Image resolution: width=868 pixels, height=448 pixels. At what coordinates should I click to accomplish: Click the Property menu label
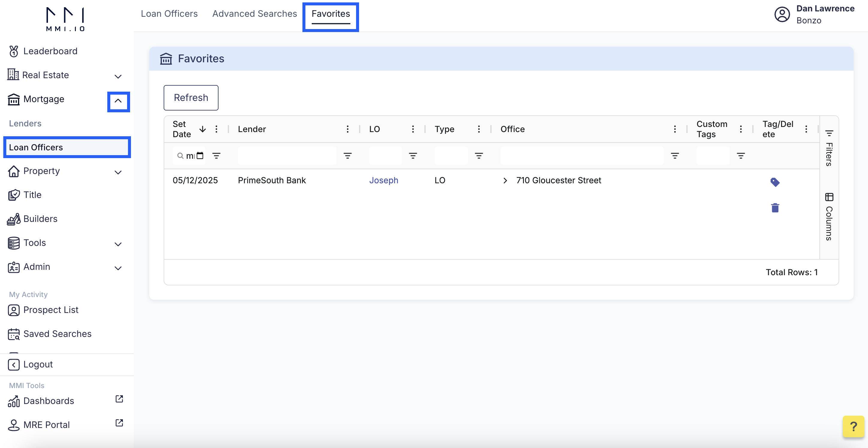tap(41, 171)
